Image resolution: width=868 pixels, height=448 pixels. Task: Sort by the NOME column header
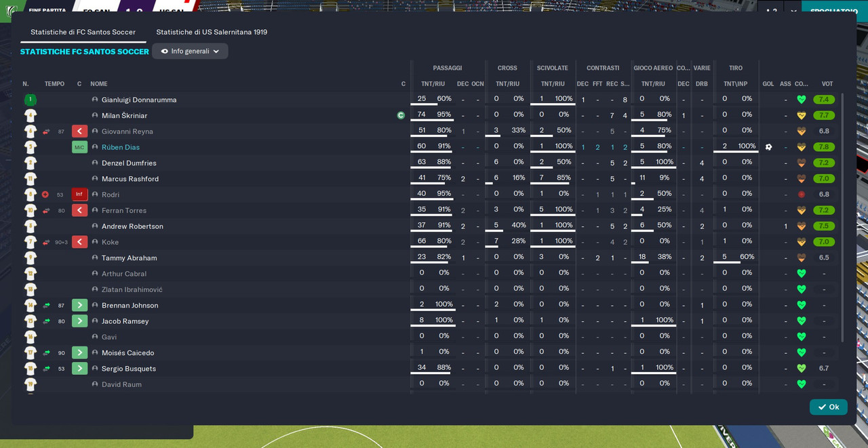99,84
